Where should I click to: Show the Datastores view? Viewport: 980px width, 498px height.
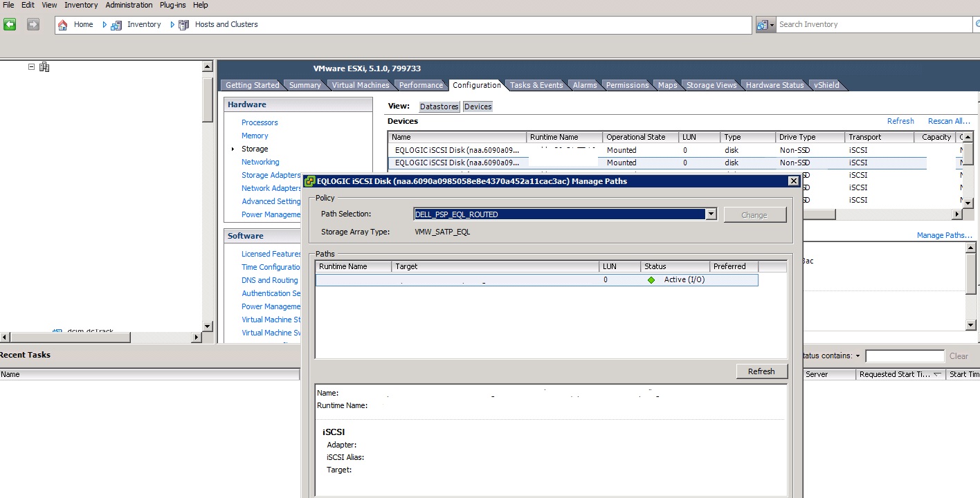(x=439, y=107)
